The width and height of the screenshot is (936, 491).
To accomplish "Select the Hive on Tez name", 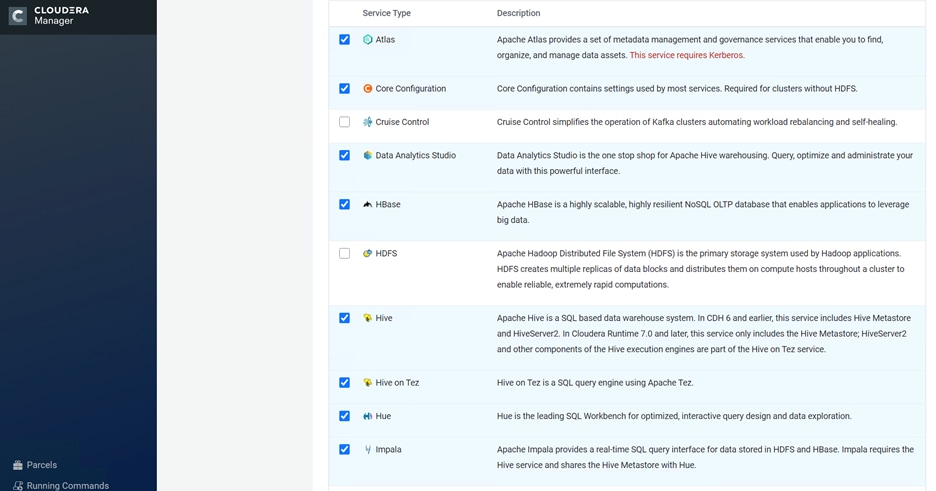I will coord(397,382).
